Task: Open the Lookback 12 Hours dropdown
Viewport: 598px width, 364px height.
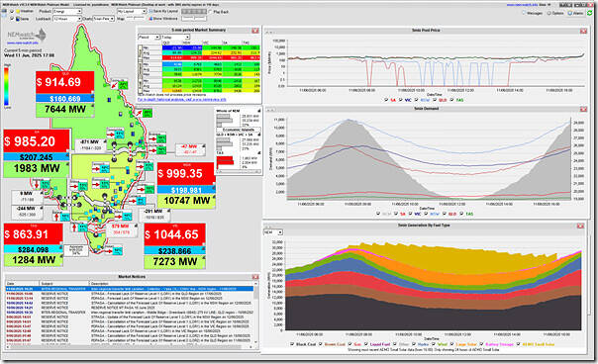Action: coord(67,19)
